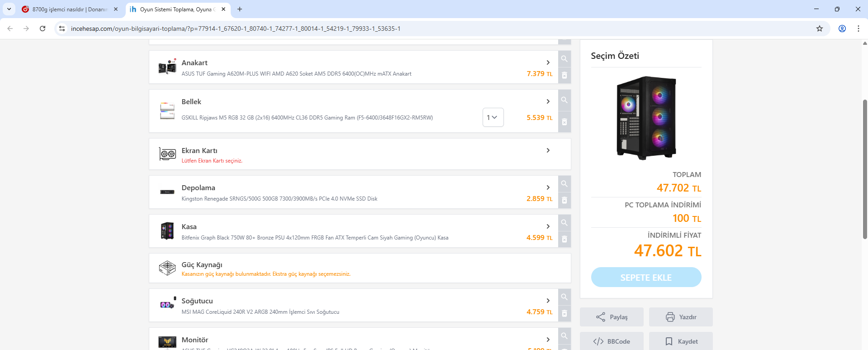
Task: Click the Bitfenix case product image
Action: (167, 231)
